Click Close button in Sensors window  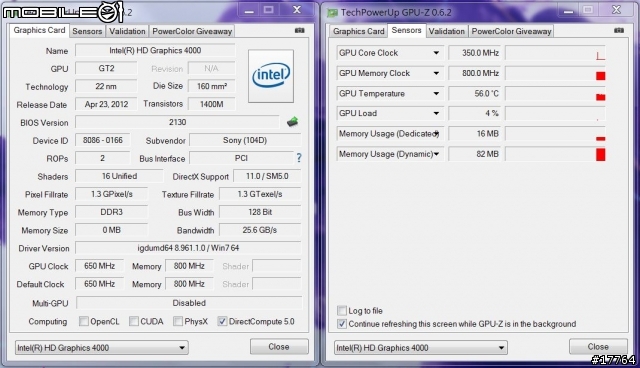tap(598, 346)
